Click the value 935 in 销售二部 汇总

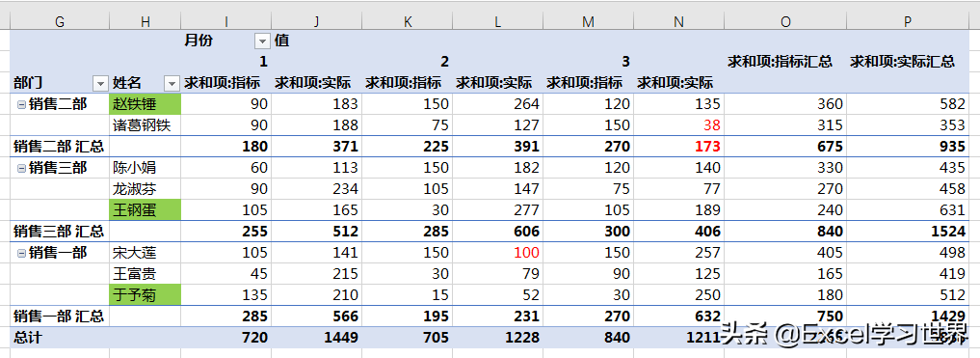[x=952, y=147]
